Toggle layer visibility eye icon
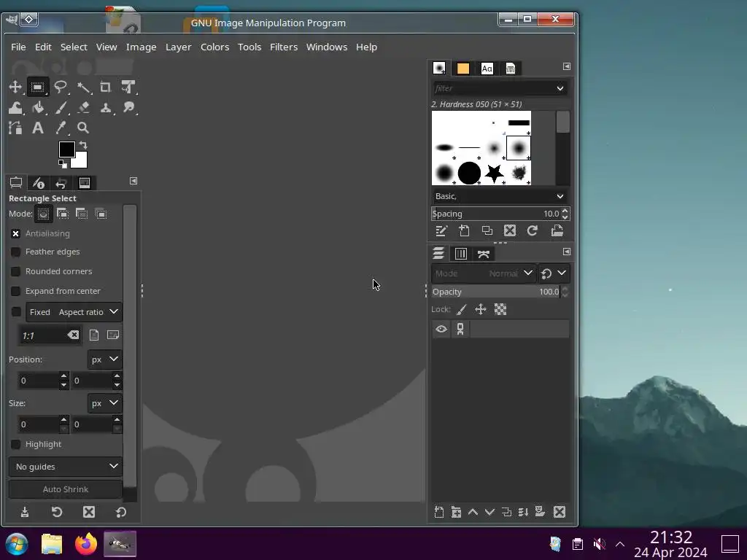Viewport: 747px width, 560px height. [x=441, y=329]
